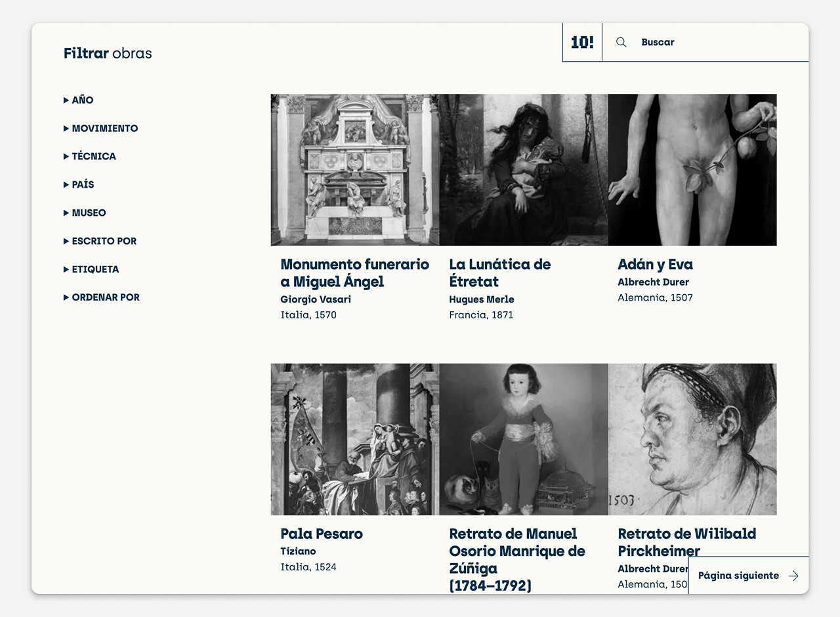Open the PAÍS filter section
Image resolution: width=840 pixels, height=617 pixels.
pos(79,185)
